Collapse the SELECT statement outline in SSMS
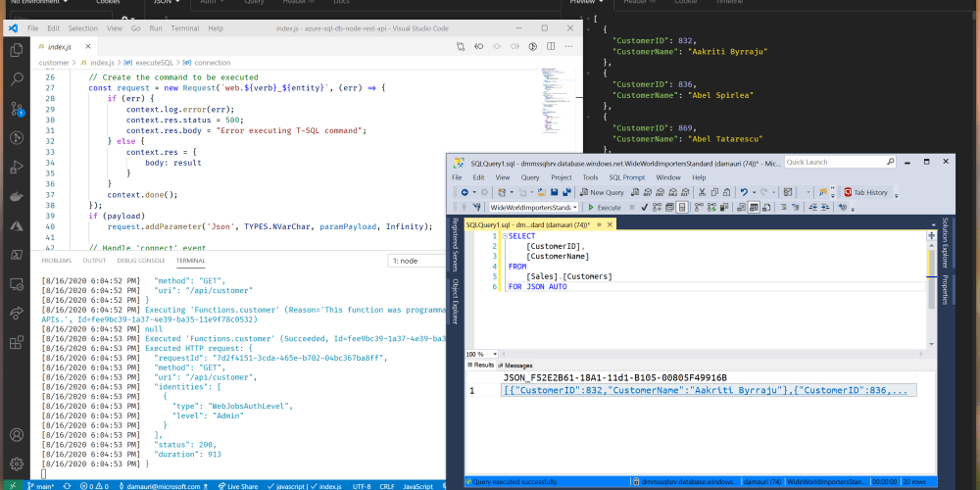The height and width of the screenshot is (490, 980). [505, 236]
